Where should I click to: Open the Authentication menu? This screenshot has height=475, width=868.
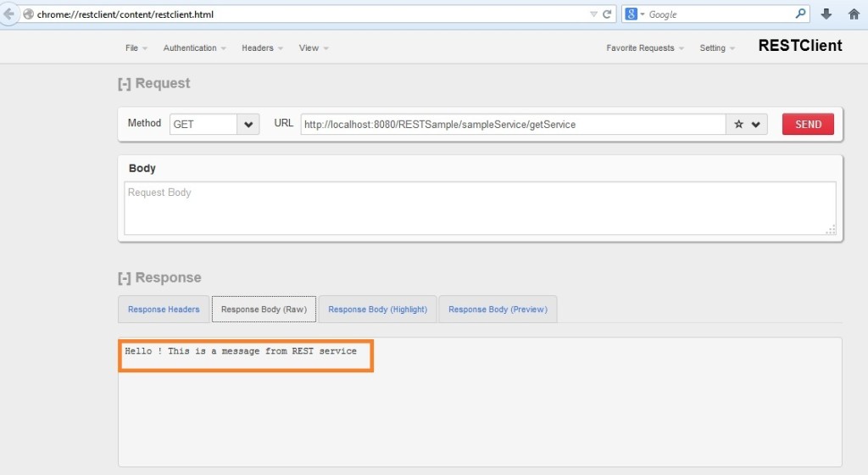(194, 48)
